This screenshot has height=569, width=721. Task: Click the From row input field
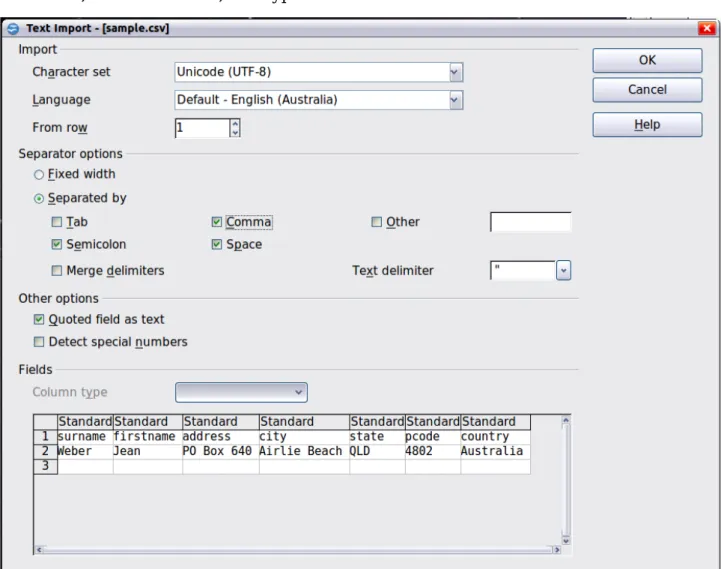click(x=202, y=128)
